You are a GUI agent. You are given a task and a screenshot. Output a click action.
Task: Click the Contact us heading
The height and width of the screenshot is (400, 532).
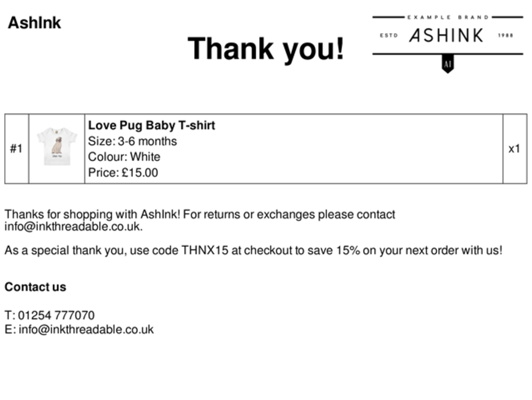[x=35, y=287]
